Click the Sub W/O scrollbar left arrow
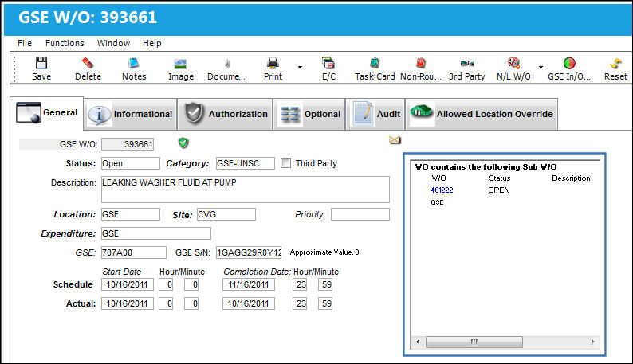 point(418,342)
